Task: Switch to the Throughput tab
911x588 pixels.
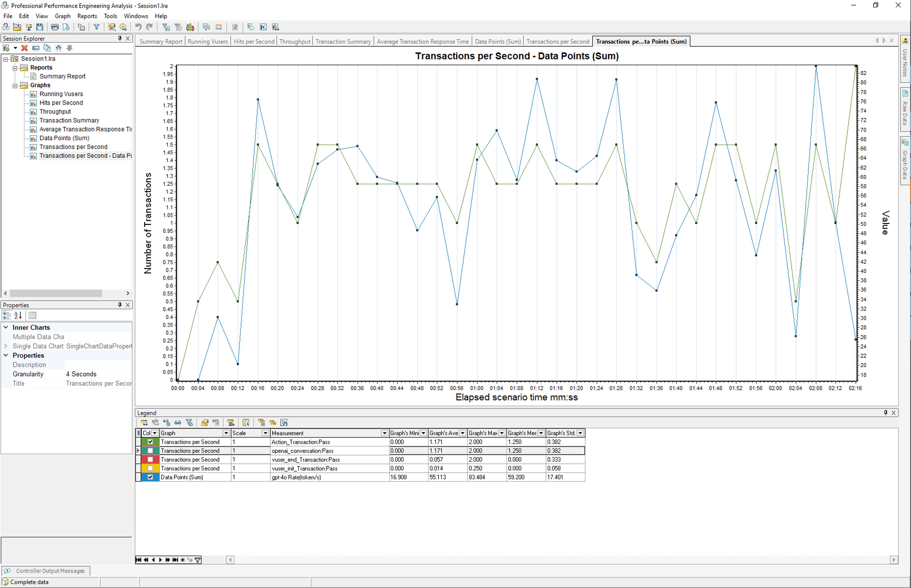Action: tap(295, 41)
